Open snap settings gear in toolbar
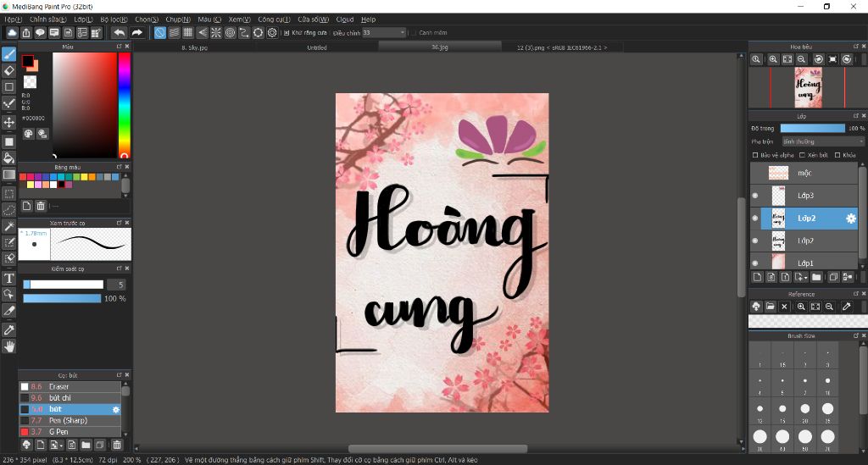 272,33
